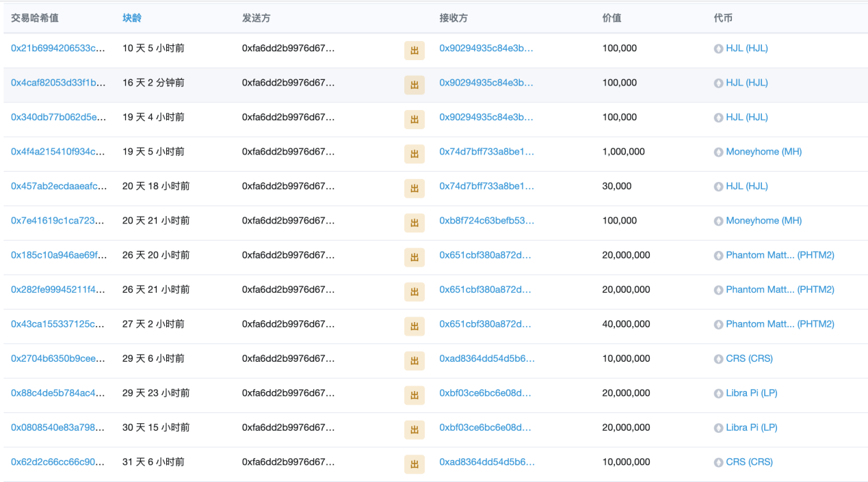Click the 出 badge in the 0x21b6994206533c… row
This screenshot has height=482, width=868.
point(415,51)
